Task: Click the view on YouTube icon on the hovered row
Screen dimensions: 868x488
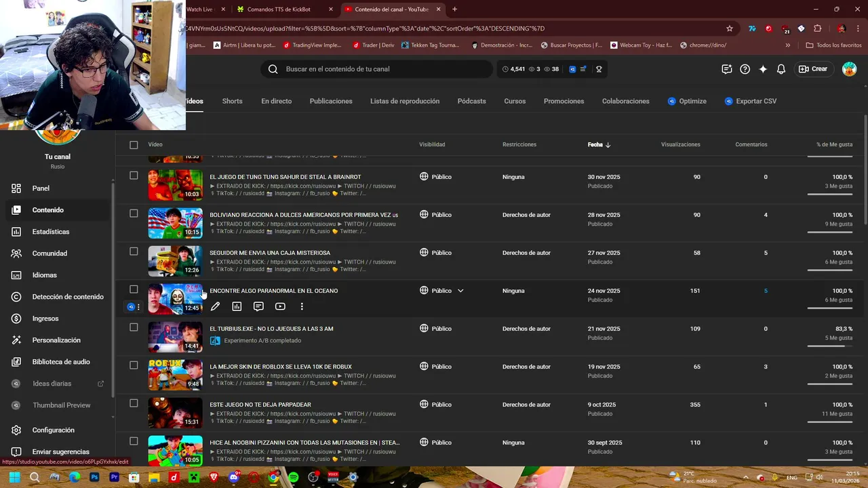Action: pyautogui.click(x=280, y=306)
